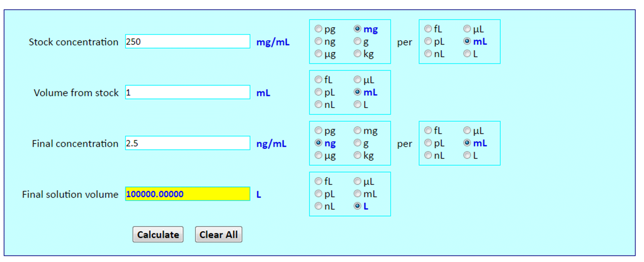Choose µL for final solution volume

pos(357,181)
